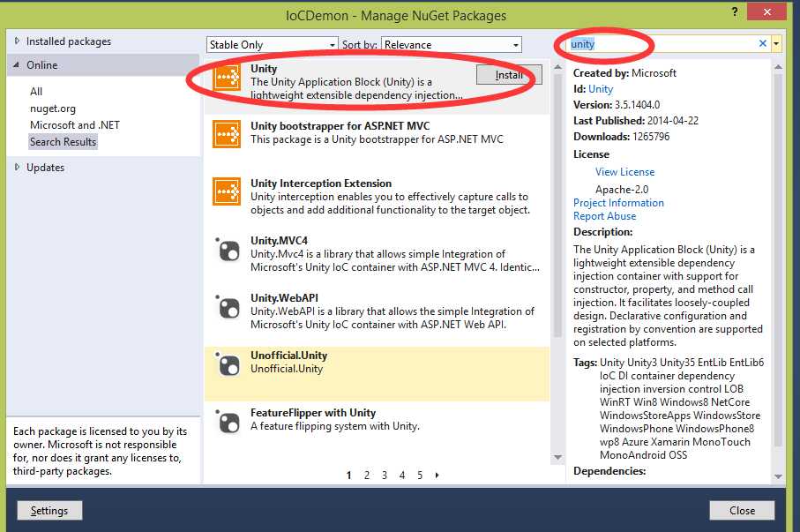Click the Unity bootstrapper for ASP.NET MVC icon
Image resolution: width=800 pixels, height=532 pixels.
point(227,134)
